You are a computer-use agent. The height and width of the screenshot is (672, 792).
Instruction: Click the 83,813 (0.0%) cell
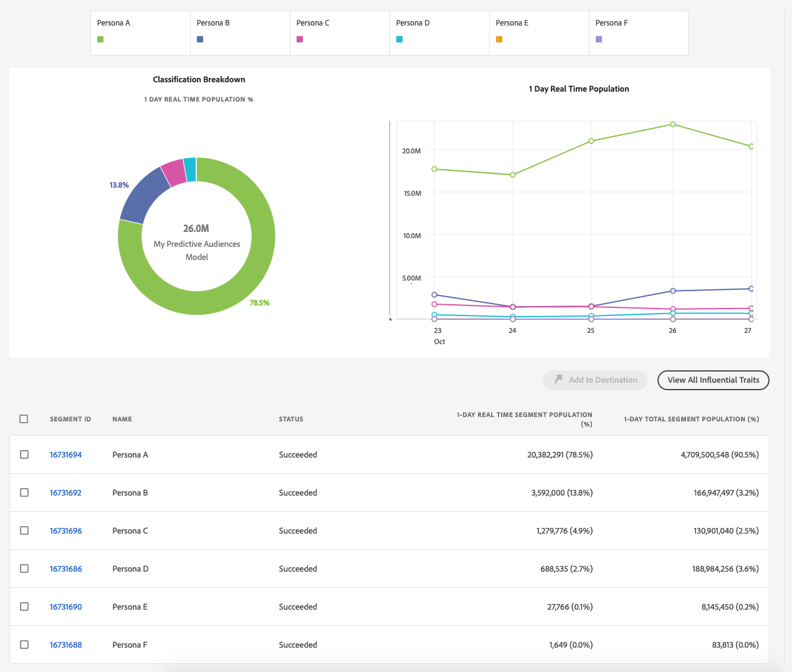(x=735, y=645)
